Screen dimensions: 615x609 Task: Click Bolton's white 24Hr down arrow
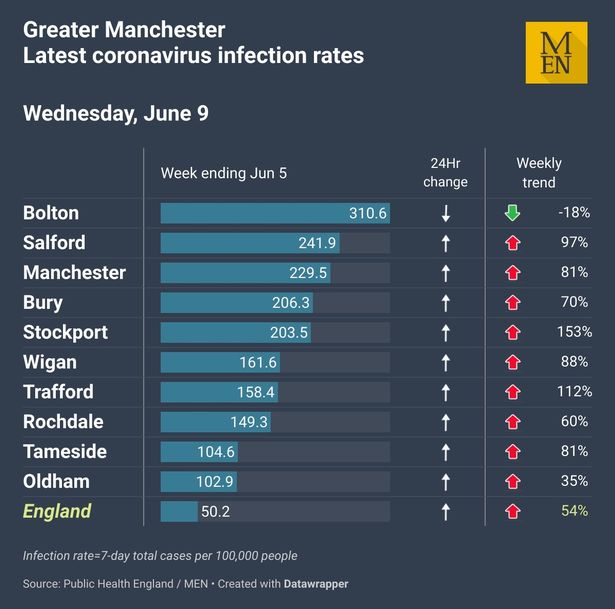(x=446, y=213)
